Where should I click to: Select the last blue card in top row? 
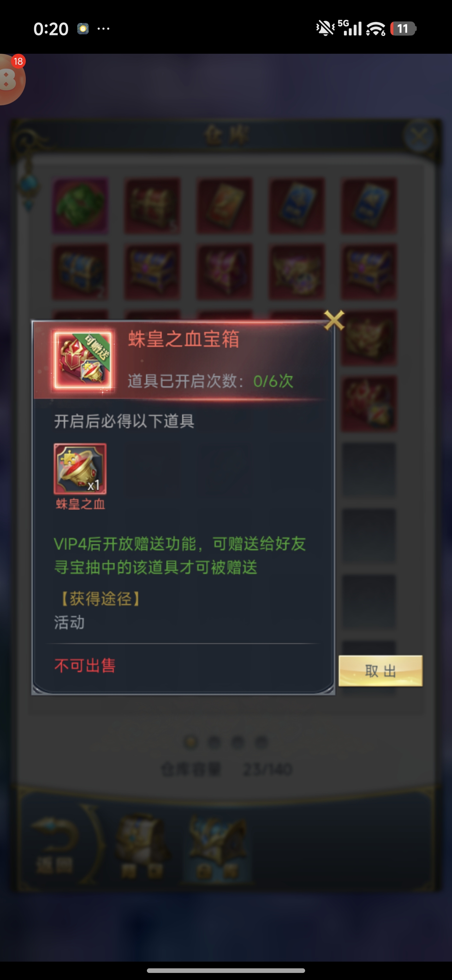coord(369,205)
